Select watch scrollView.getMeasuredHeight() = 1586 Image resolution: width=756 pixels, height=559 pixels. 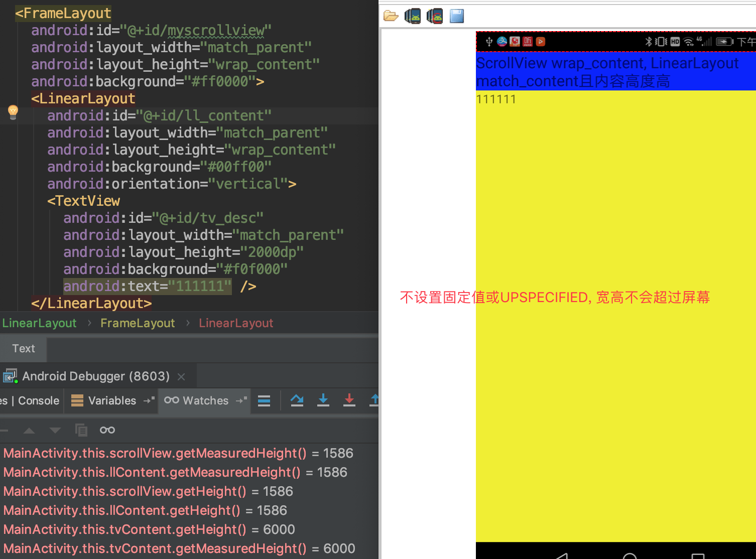[178, 453]
